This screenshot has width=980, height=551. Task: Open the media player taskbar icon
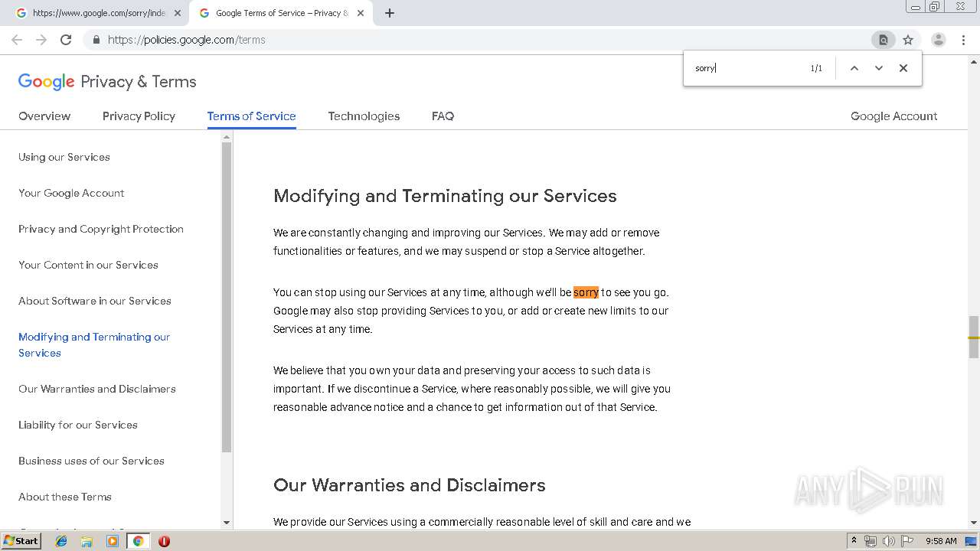click(113, 541)
